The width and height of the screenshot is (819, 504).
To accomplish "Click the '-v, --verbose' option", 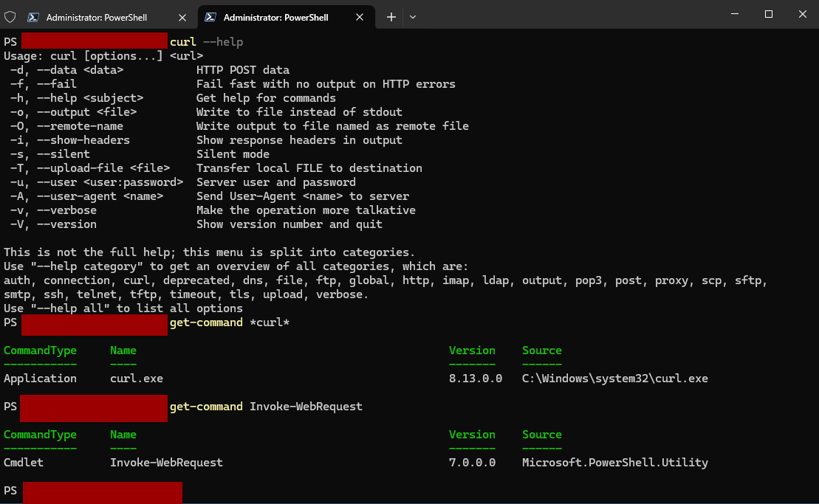I will coord(53,211).
